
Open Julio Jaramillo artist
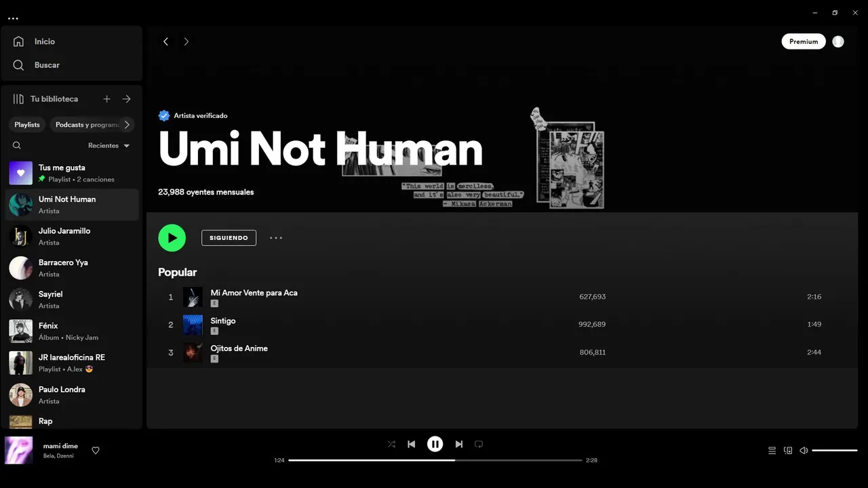(72, 237)
